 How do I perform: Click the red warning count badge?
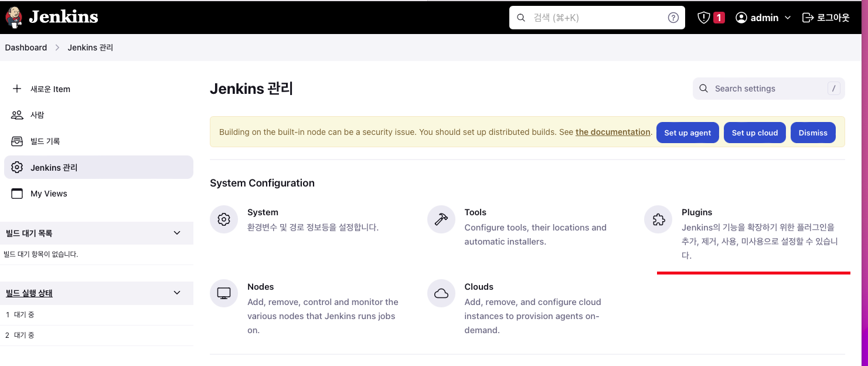[719, 18]
